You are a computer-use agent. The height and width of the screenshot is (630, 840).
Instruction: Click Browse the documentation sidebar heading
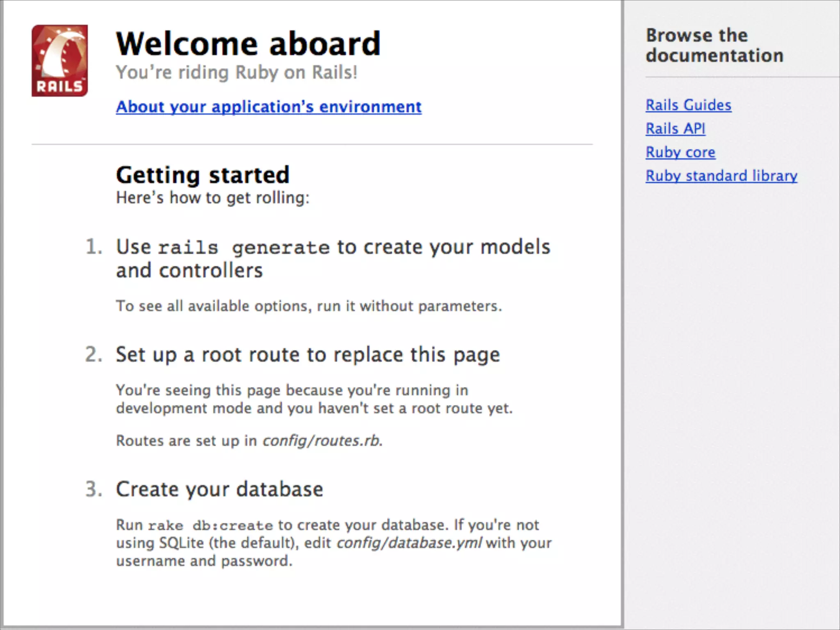point(714,46)
